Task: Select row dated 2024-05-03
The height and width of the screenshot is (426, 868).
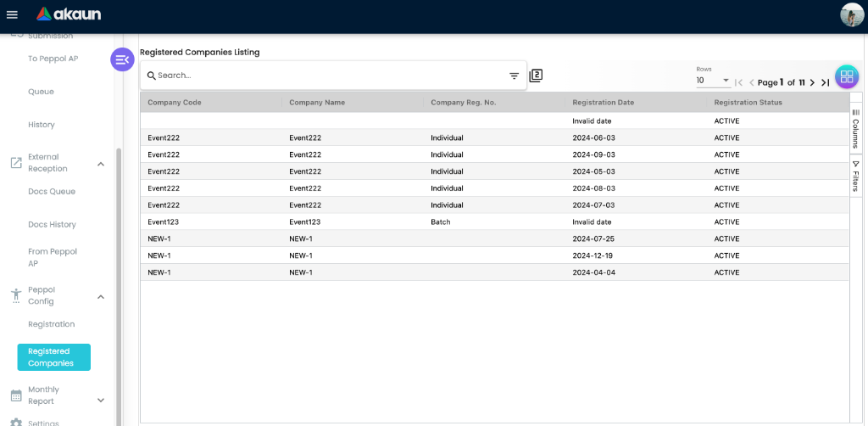Action: [494, 171]
